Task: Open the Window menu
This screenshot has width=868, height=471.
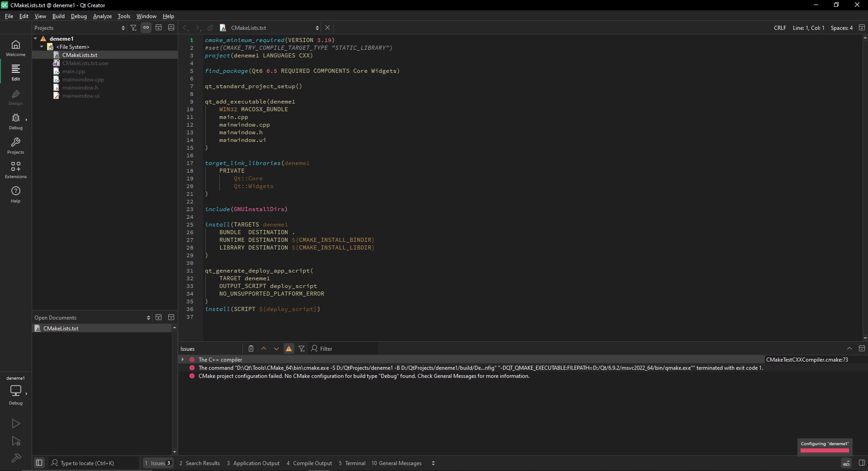Action: 147,16
